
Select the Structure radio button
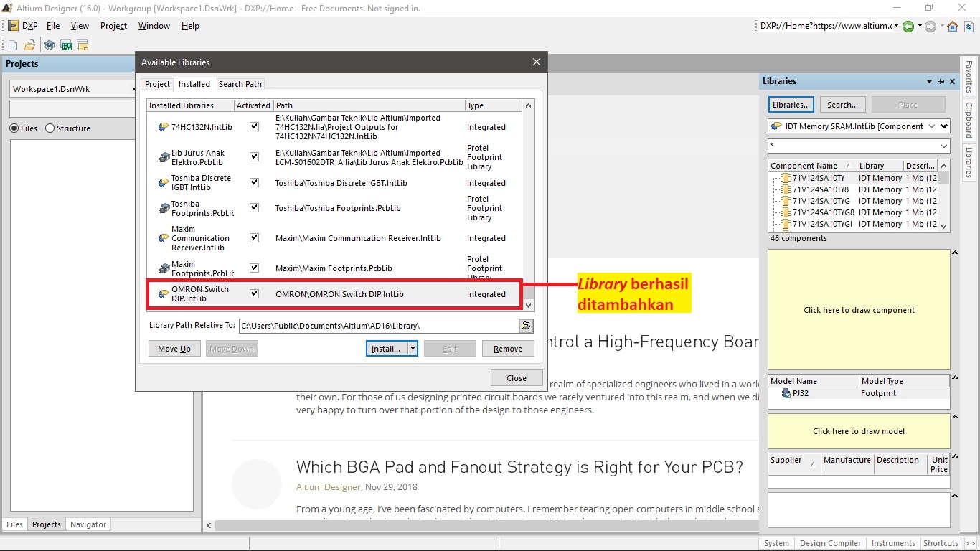pyautogui.click(x=50, y=128)
